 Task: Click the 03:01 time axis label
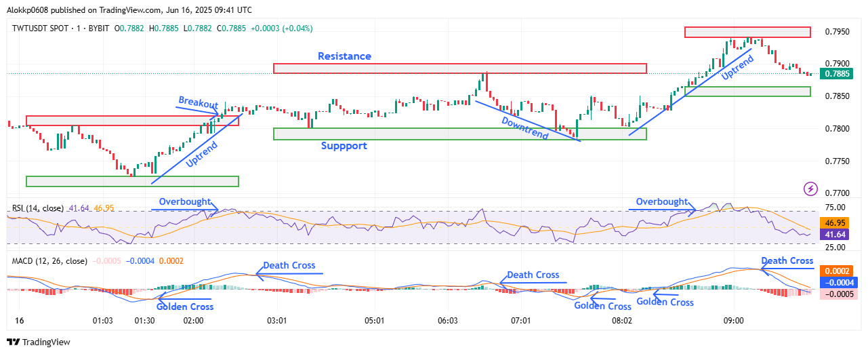278,319
